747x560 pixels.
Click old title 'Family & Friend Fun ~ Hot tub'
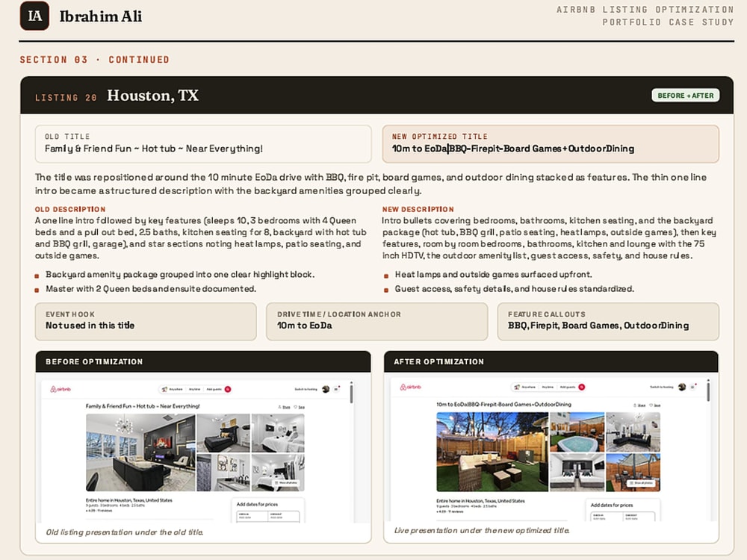pyautogui.click(x=153, y=149)
